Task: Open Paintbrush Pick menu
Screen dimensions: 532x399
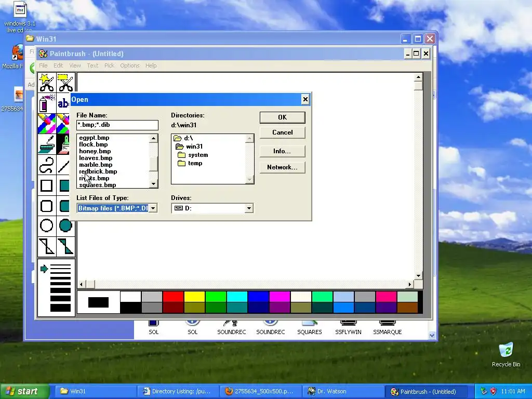Action: click(x=109, y=65)
